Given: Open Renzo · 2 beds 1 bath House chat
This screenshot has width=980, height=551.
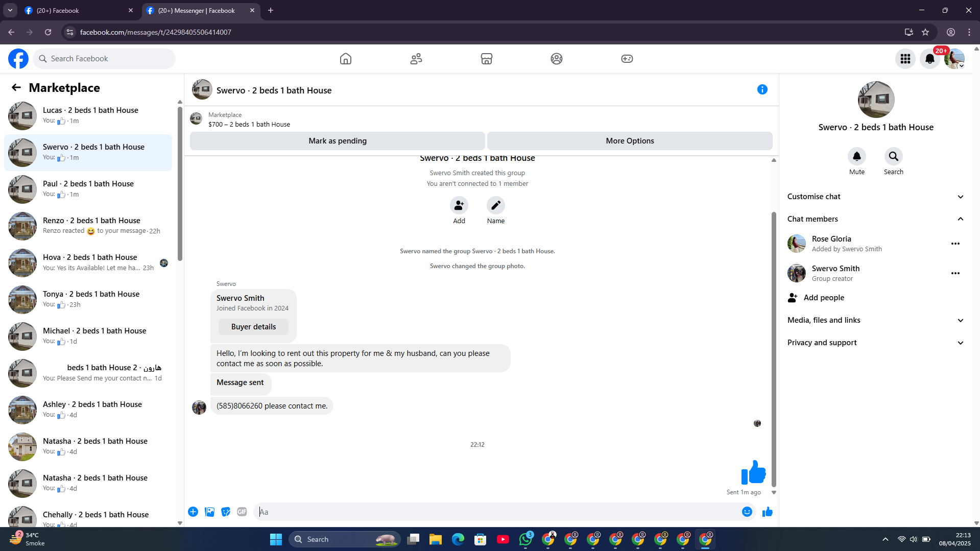Looking at the screenshot, I should point(88,226).
